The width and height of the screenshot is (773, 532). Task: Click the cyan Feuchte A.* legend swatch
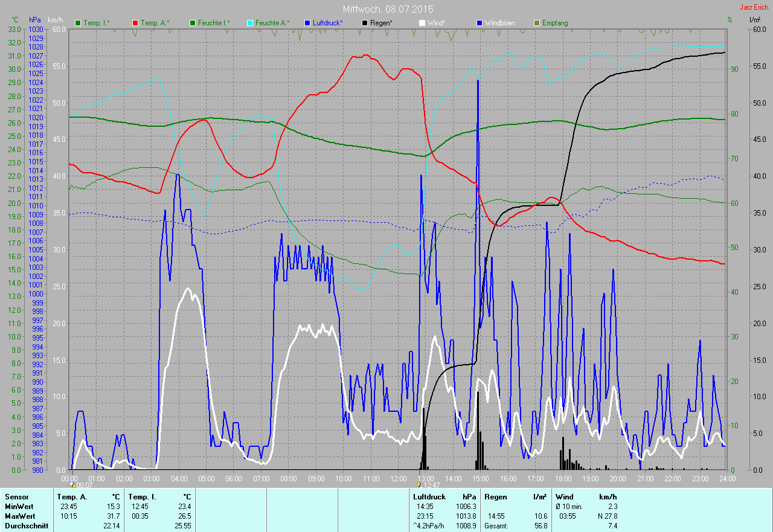coord(249,23)
